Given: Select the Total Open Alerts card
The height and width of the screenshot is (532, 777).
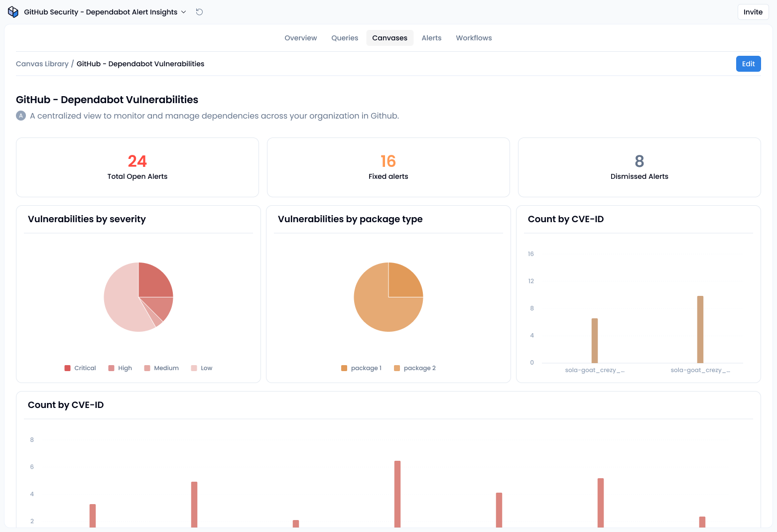Looking at the screenshot, I should click(137, 167).
